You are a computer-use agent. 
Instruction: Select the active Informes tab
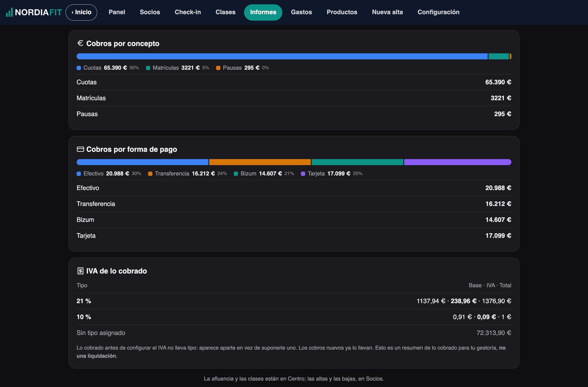(x=263, y=12)
